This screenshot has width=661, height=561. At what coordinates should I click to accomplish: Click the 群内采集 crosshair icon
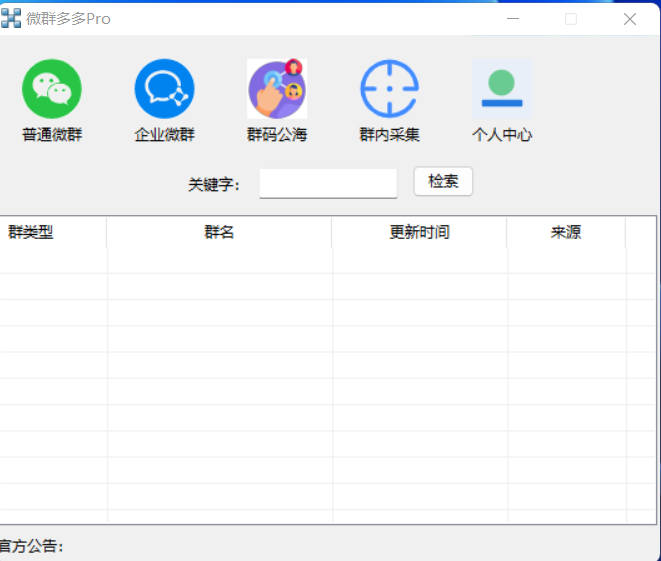click(x=389, y=89)
